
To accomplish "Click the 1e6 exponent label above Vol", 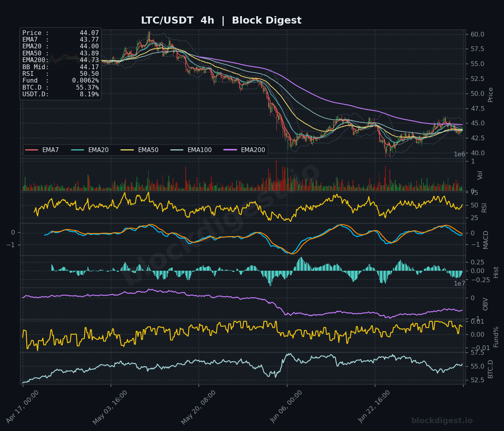I will coord(460,154).
